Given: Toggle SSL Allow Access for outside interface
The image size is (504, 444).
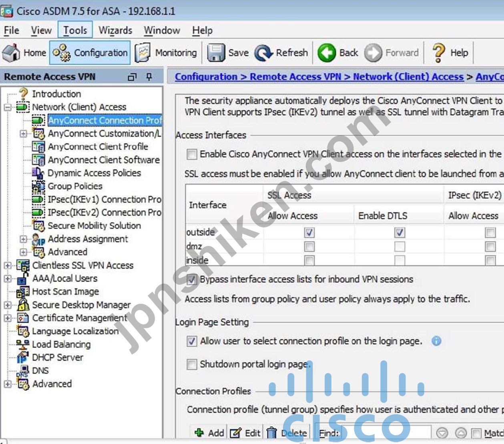Looking at the screenshot, I should coord(309,233).
